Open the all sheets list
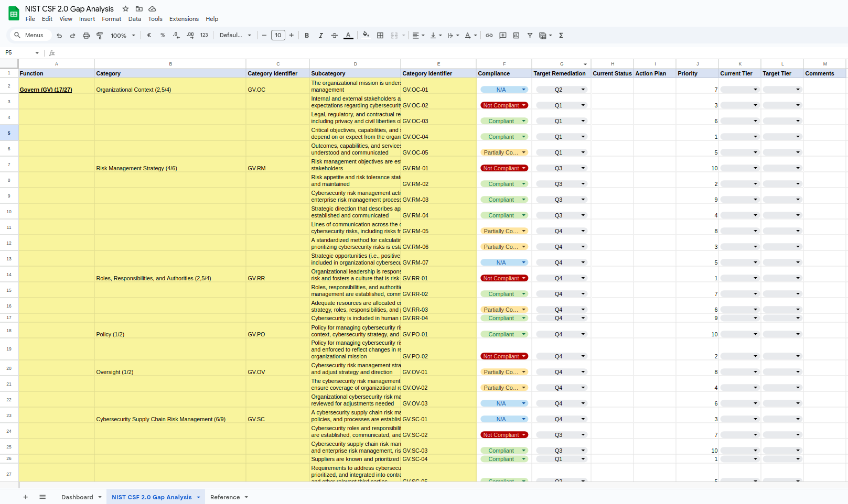848x504 pixels. click(42, 497)
